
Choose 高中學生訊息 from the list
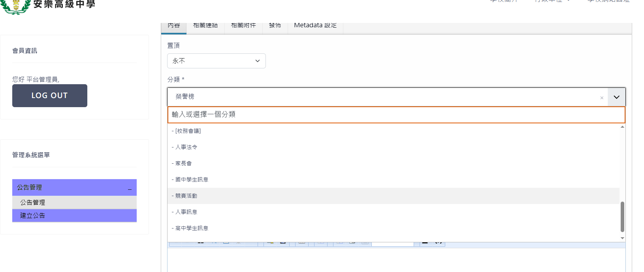point(192,228)
